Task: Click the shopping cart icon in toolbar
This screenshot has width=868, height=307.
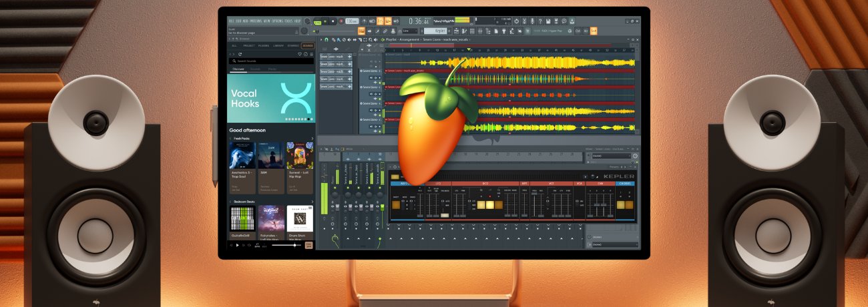Action: tap(527, 31)
